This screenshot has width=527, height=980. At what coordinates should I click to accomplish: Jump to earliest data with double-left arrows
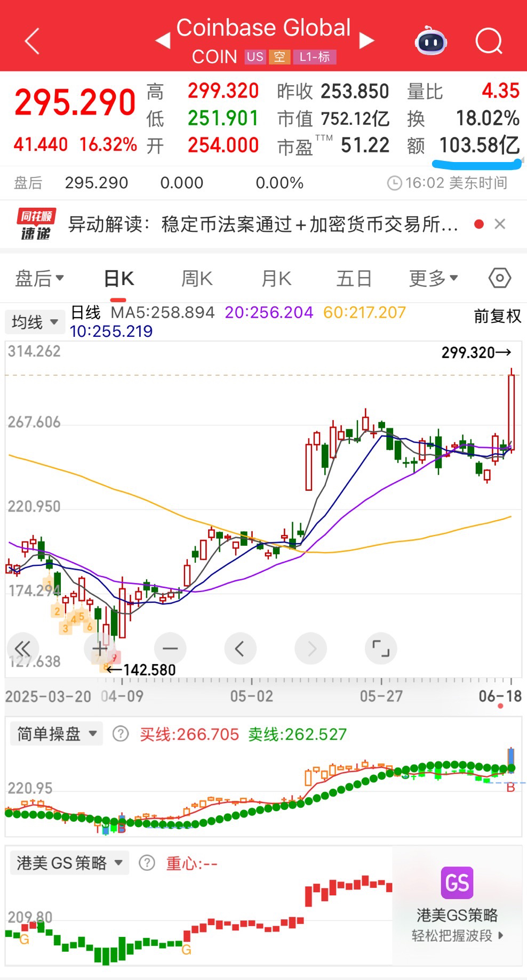23,649
